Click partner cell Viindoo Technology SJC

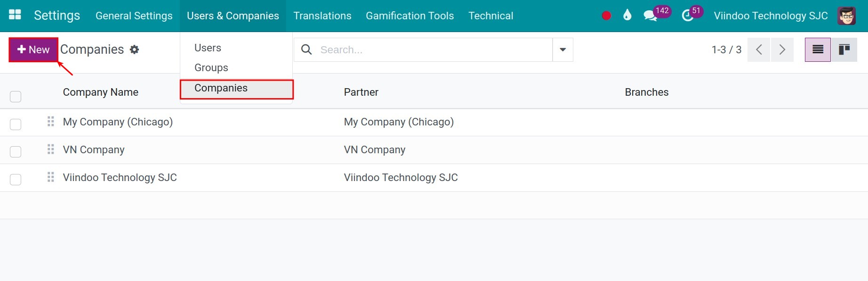pyautogui.click(x=401, y=177)
